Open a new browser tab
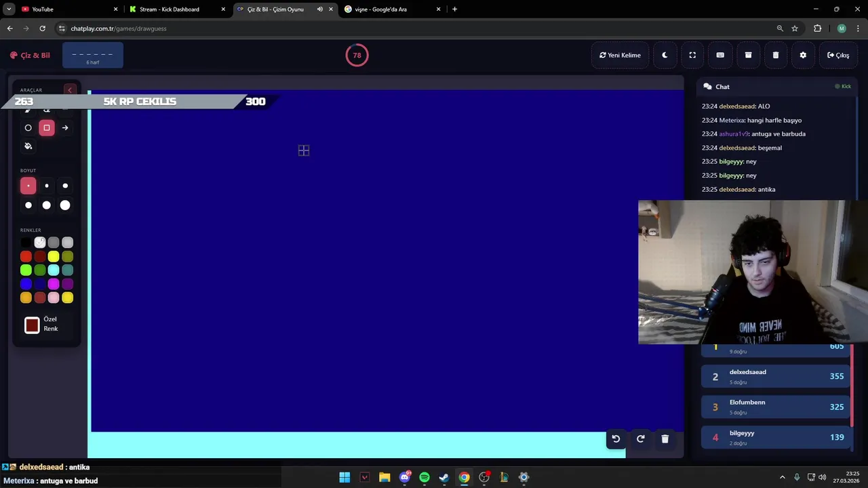 (454, 9)
